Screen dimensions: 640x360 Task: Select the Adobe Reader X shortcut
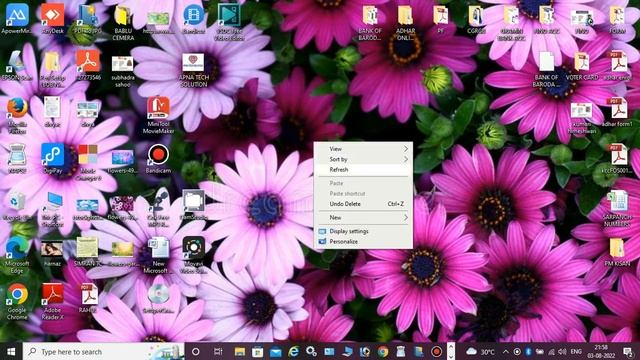[x=52, y=301]
